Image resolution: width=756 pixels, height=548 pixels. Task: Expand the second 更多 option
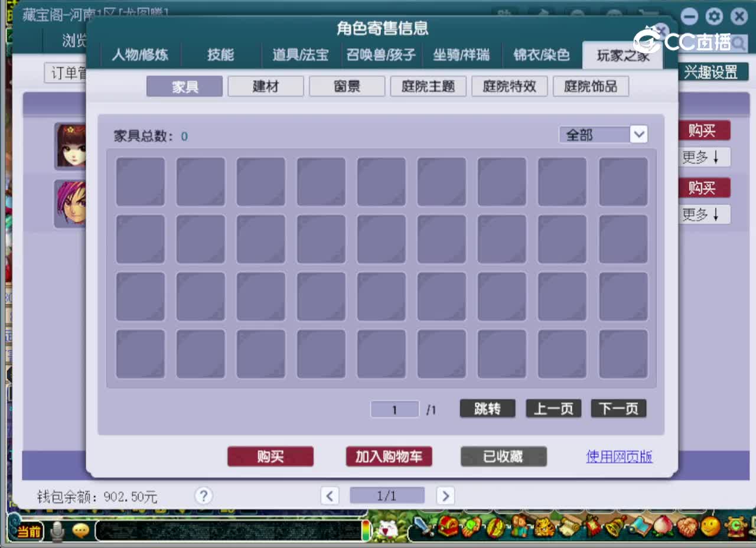(704, 214)
